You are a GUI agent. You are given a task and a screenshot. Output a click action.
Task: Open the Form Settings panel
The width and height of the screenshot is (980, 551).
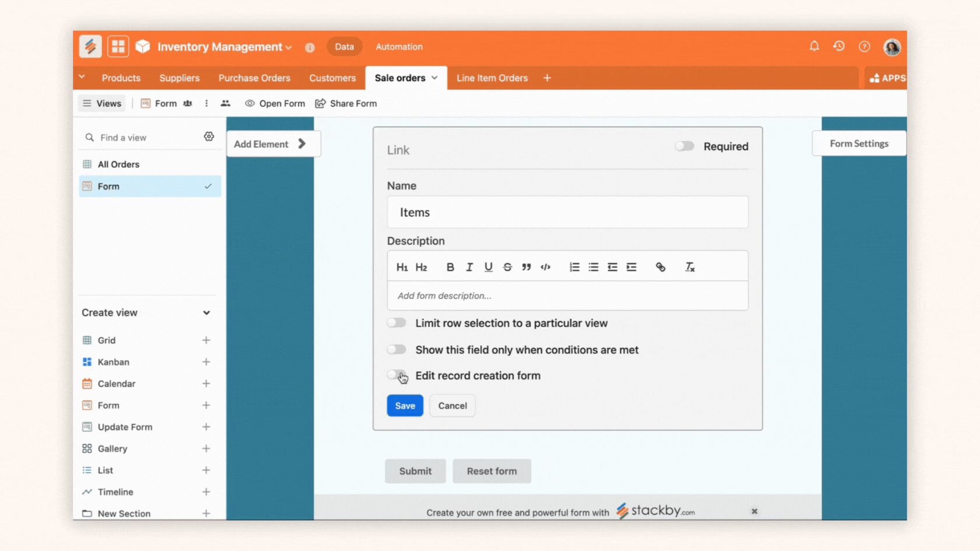point(859,143)
